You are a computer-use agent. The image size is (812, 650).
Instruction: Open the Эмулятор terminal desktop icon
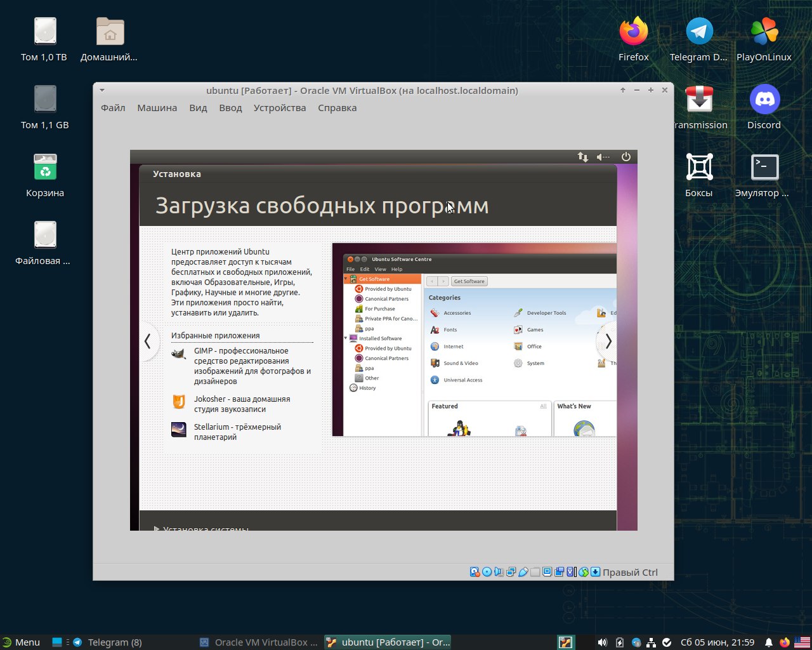click(x=763, y=175)
